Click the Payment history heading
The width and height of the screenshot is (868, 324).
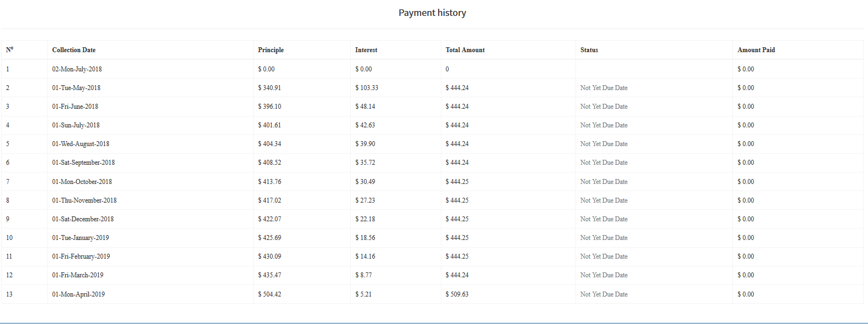tap(432, 13)
